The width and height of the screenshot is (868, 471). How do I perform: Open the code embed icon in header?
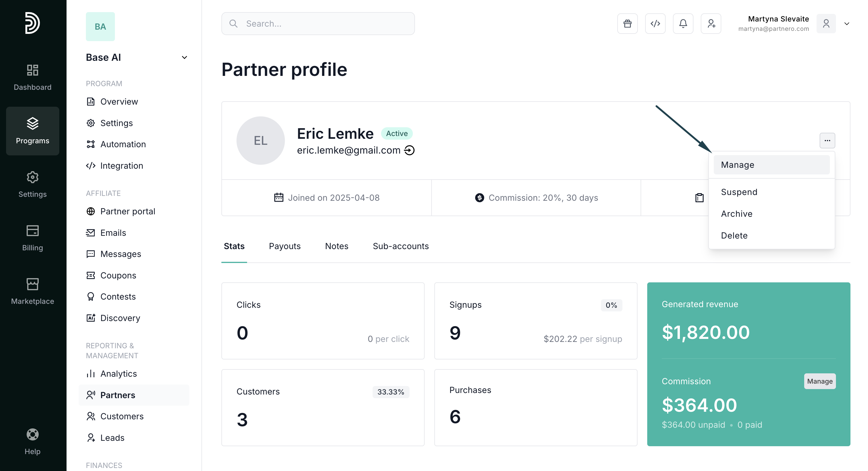(x=655, y=24)
